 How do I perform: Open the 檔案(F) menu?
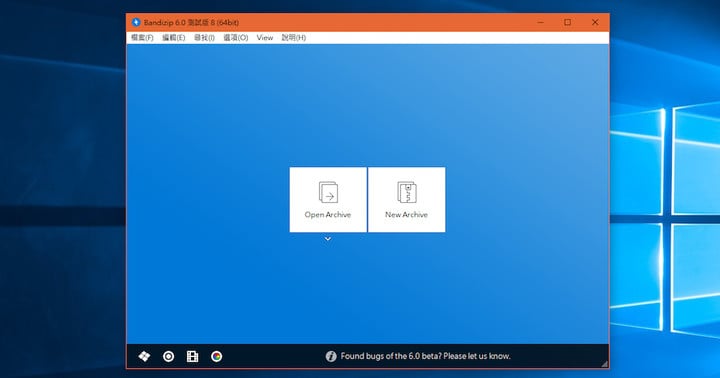pyautogui.click(x=142, y=38)
